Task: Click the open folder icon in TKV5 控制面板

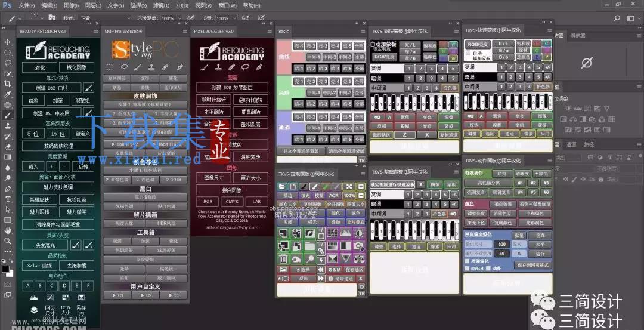Action: (x=282, y=187)
